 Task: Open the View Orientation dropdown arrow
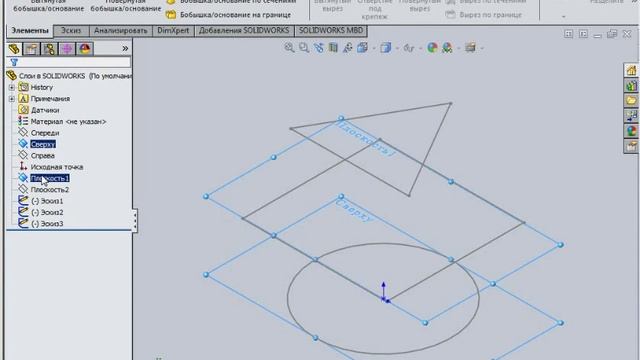click(373, 49)
